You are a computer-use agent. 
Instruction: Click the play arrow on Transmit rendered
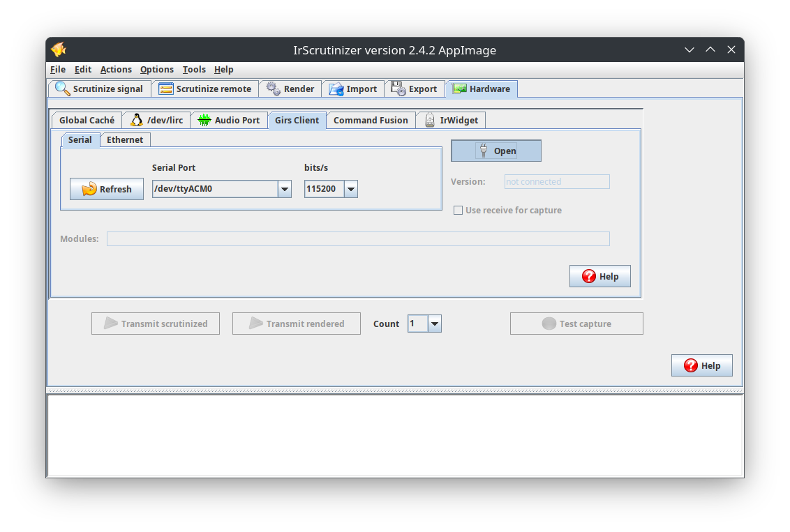256,323
